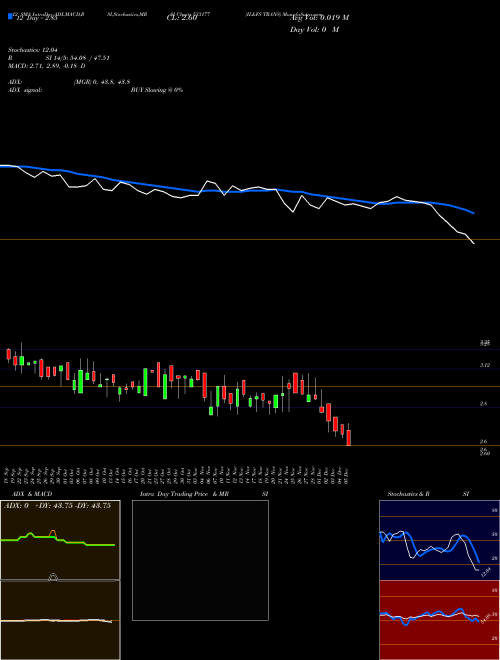Select the 'Avg Vol: 0.019 M' text

point(319,18)
